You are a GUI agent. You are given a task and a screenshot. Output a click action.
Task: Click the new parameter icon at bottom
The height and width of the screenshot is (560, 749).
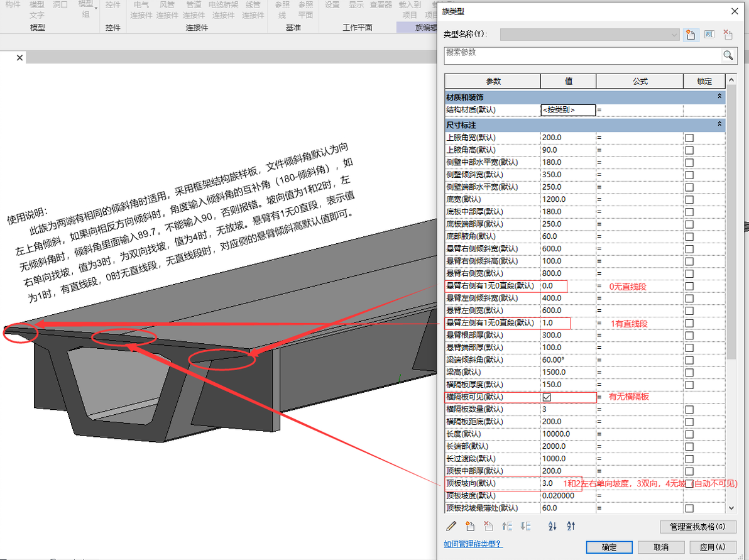pos(469,526)
